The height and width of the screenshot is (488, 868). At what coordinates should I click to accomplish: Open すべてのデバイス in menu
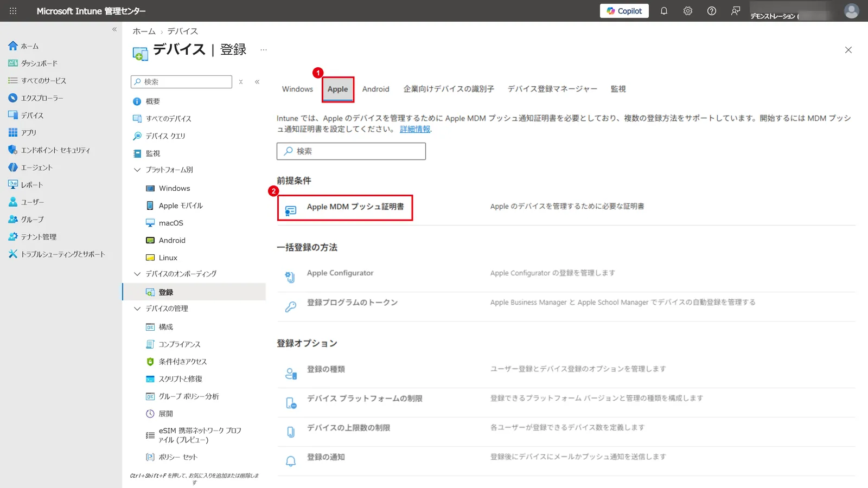(x=169, y=119)
